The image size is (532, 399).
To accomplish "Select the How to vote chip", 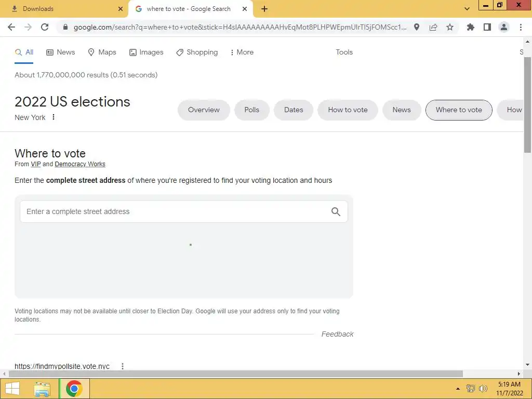I will [348, 110].
